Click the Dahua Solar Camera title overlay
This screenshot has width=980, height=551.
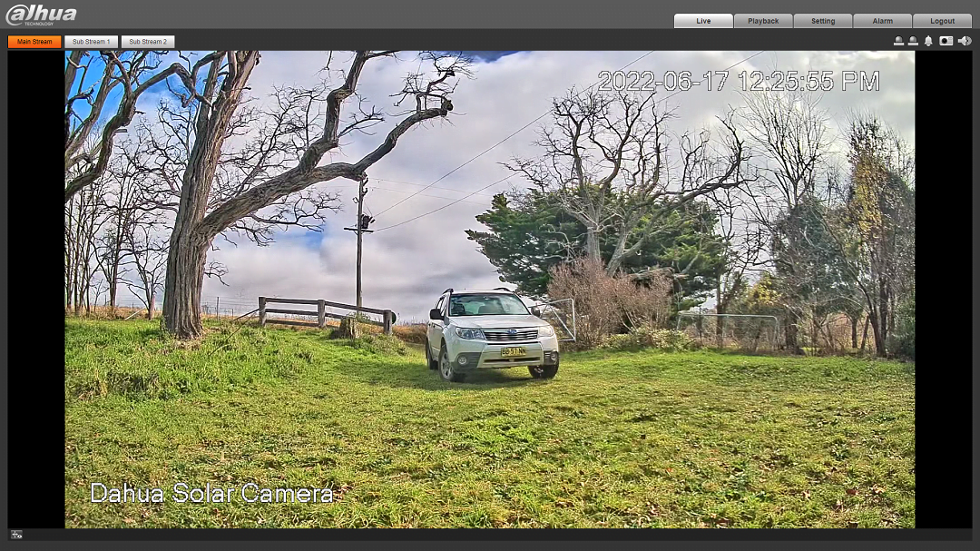(x=211, y=494)
